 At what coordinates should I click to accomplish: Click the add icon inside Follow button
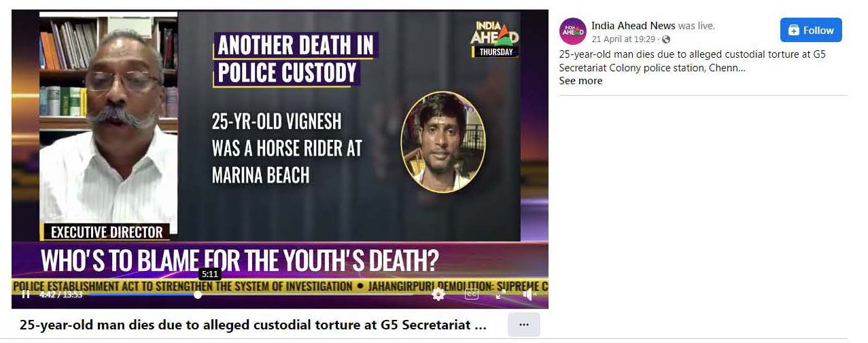794,30
